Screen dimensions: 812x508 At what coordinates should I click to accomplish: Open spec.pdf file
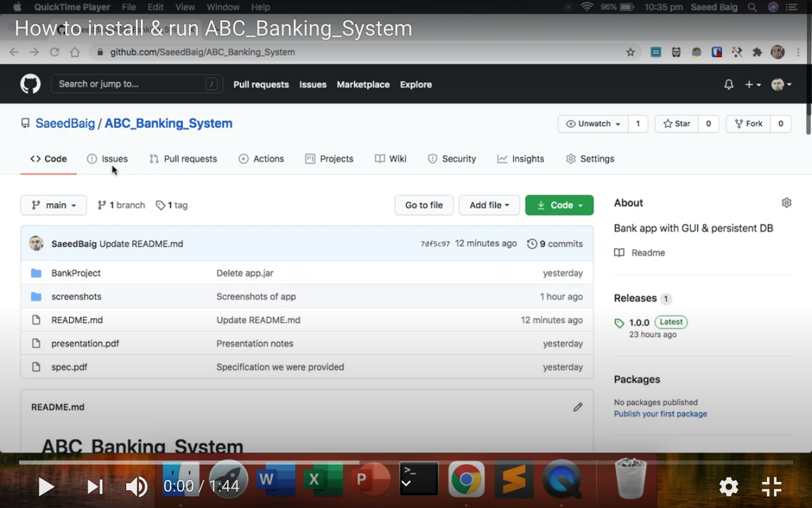click(x=69, y=367)
